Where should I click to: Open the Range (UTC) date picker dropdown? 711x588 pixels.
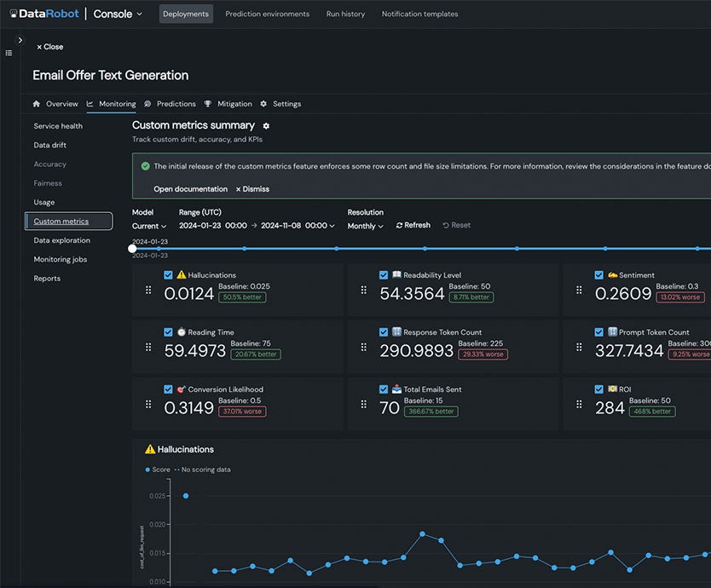click(257, 226)
